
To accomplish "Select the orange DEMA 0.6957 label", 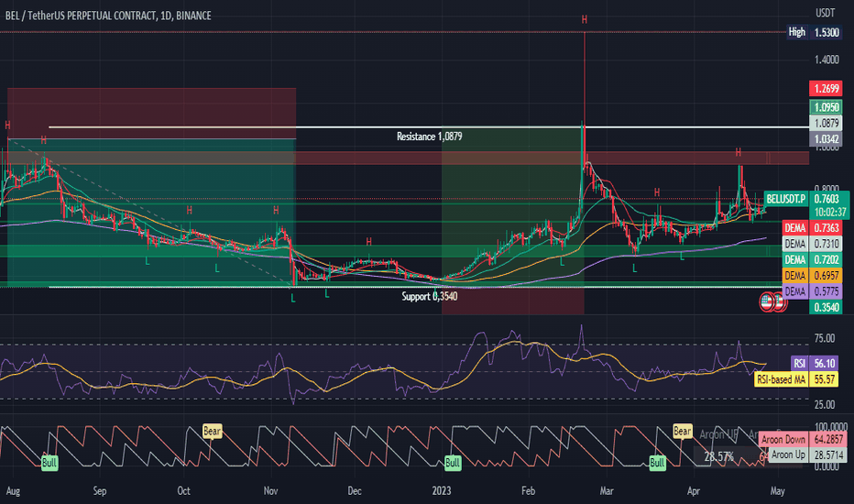I will (812, 276).
